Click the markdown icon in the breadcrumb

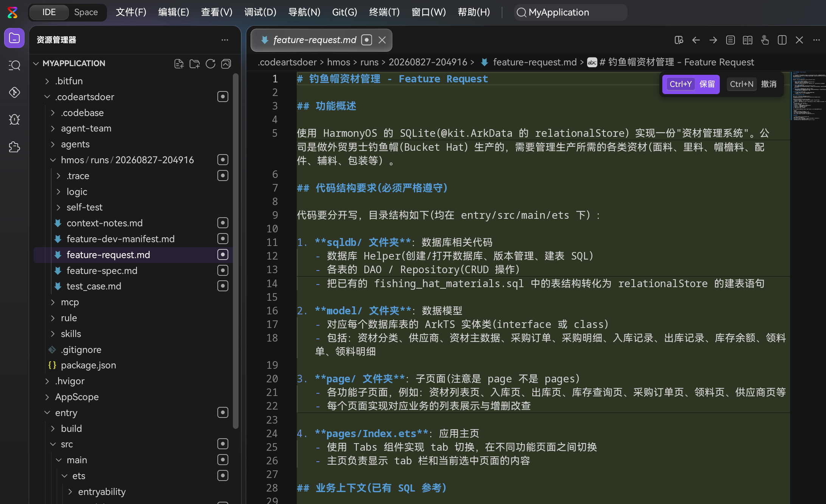(x=485, y=62)
